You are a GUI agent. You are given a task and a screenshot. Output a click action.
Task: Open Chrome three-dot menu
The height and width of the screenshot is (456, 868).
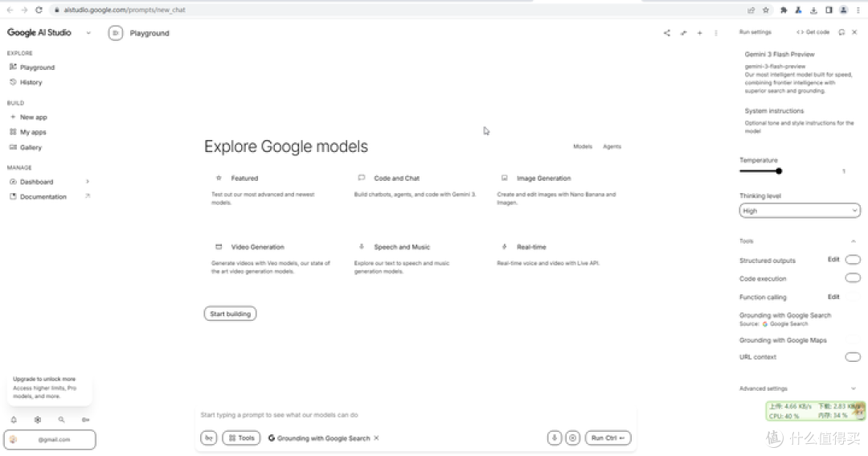click(x=858, y=10)
